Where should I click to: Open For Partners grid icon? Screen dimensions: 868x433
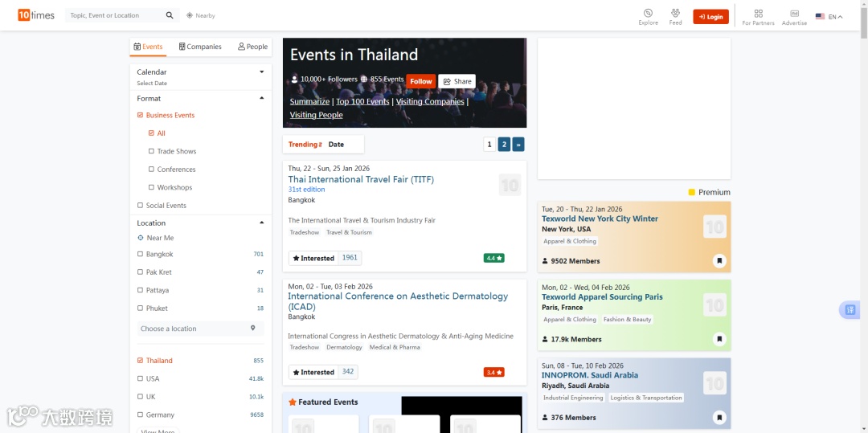coord(759,14)
